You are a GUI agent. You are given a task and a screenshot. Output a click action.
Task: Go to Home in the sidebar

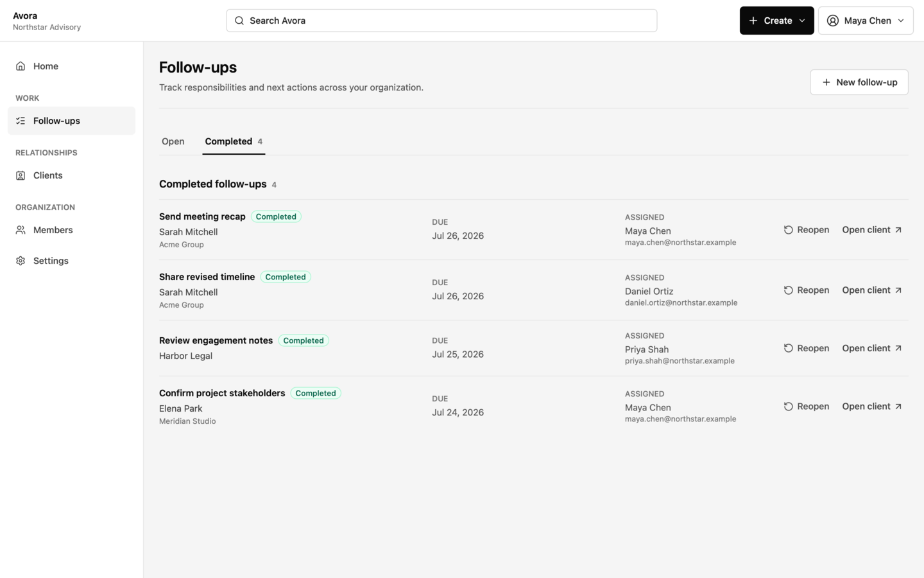[71, 66]
